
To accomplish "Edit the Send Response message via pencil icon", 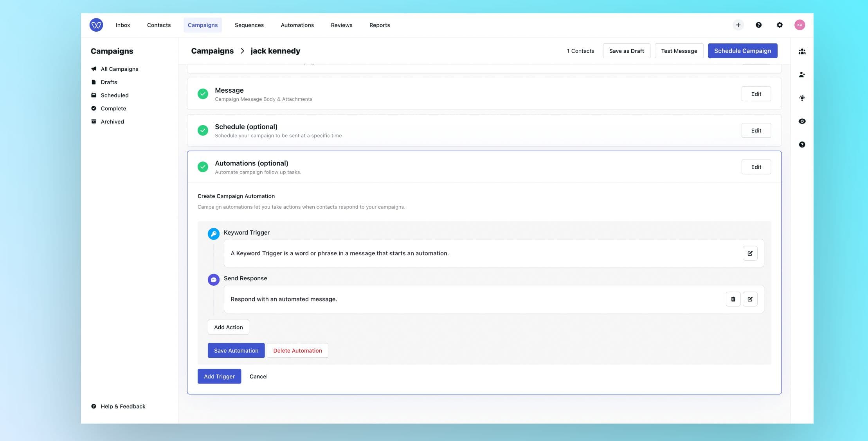I will pyautogui.click(x=750, y=299).
